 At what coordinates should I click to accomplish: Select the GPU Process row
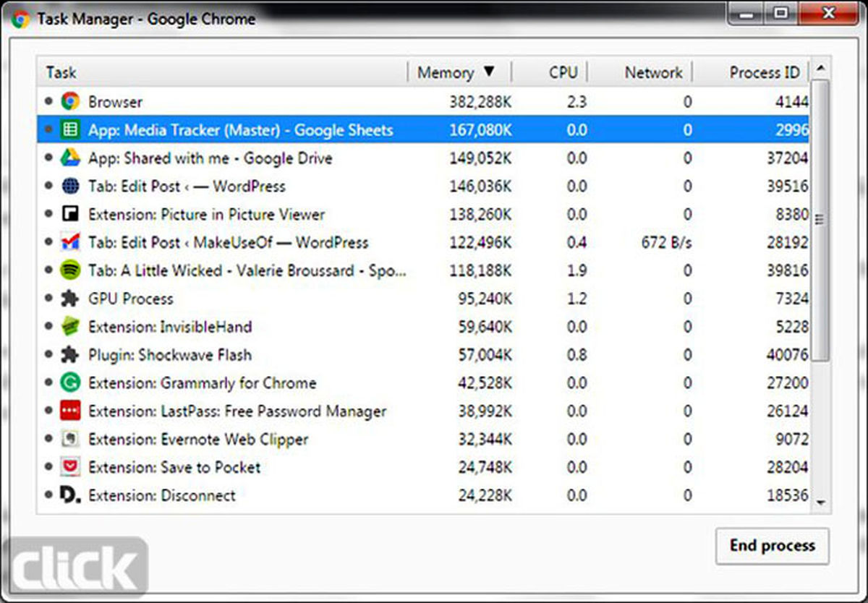[423, 299]
